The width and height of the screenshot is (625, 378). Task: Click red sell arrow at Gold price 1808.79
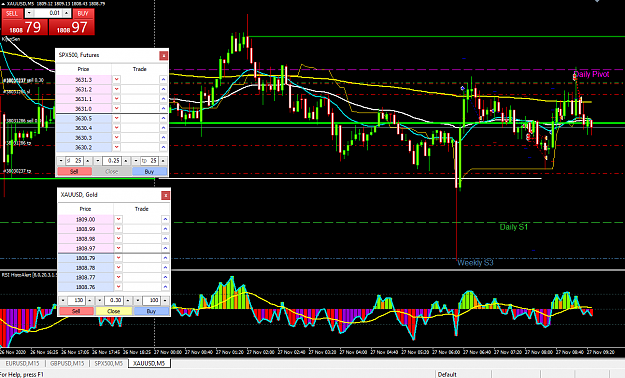tap(118, 258)
